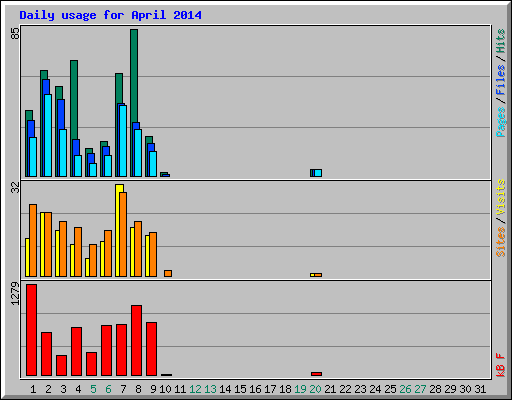Click the red KB bar for day 3

tap(61, 365)
